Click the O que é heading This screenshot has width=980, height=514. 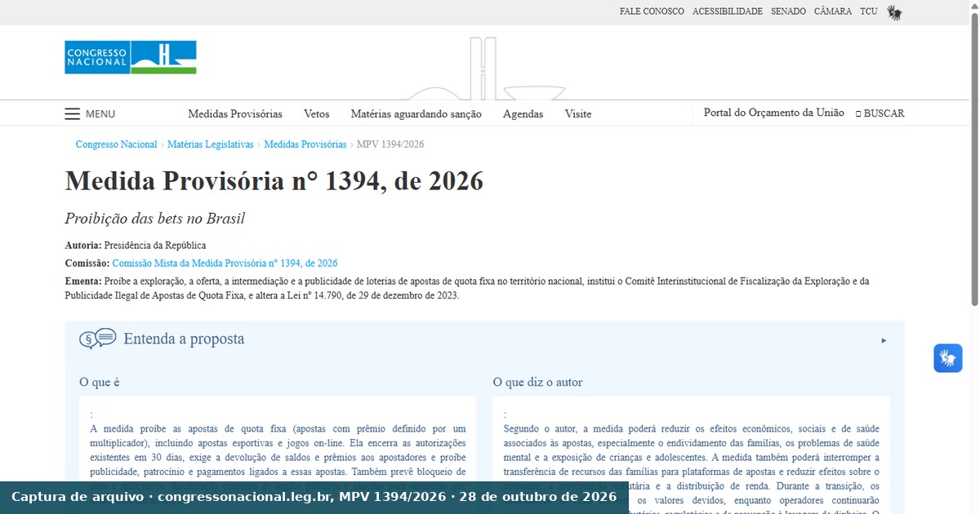click(x=100, y=382)
